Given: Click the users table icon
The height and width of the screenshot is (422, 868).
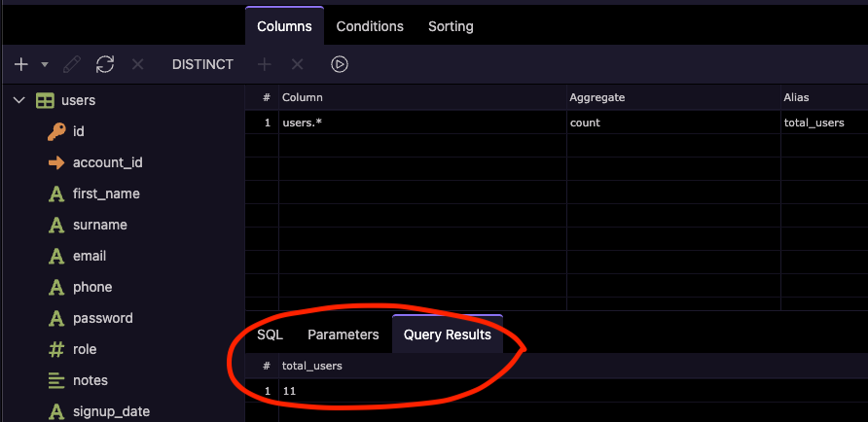Looking at the screenshot, I should (x=45, y=100).
